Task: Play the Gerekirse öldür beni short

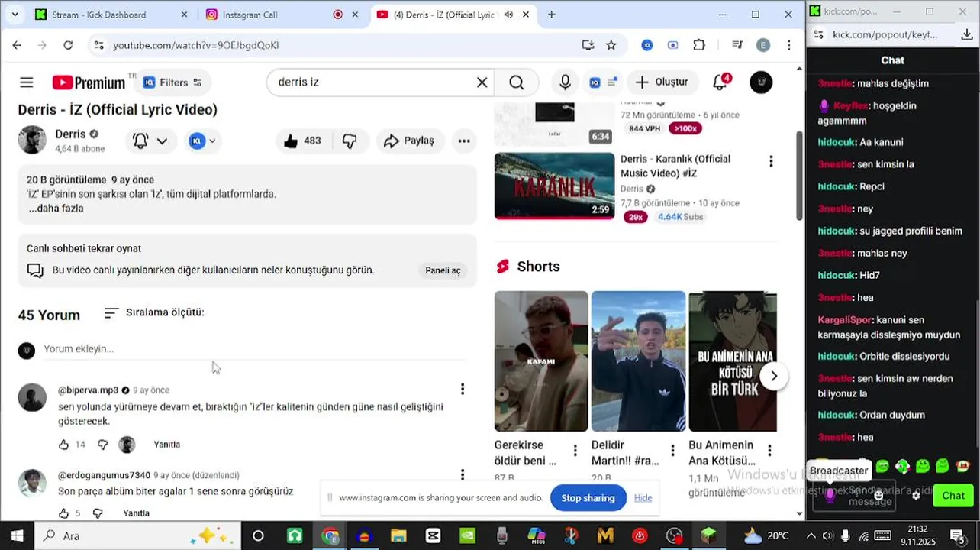Action: (x=541, y=361)
